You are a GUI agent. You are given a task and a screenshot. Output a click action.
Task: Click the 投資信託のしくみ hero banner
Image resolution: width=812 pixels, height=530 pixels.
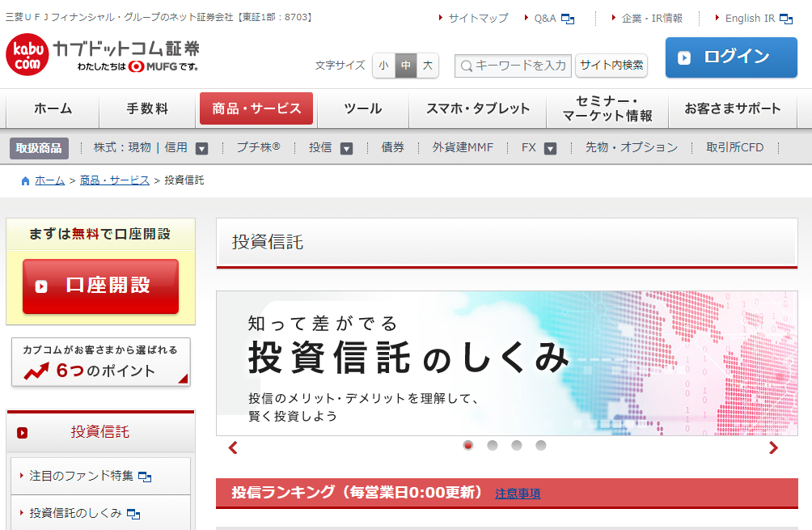click(507, 363)
